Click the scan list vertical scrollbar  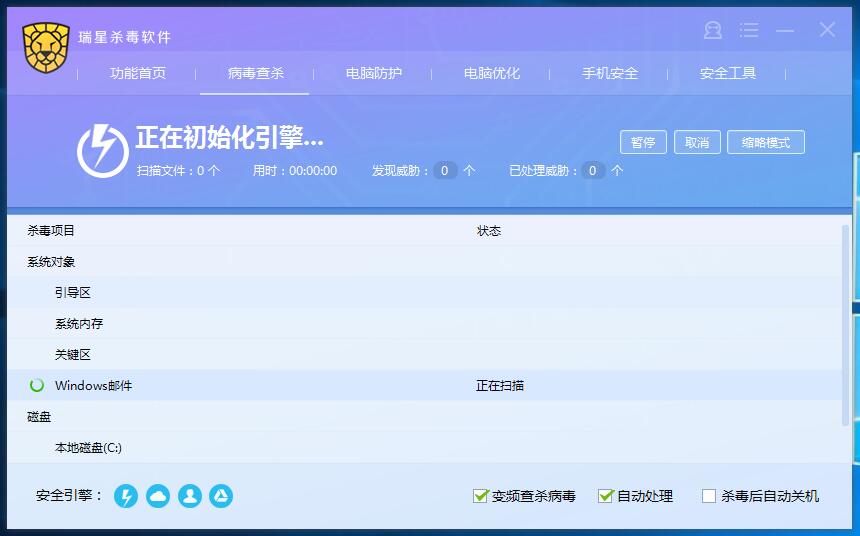coord(845,325)
